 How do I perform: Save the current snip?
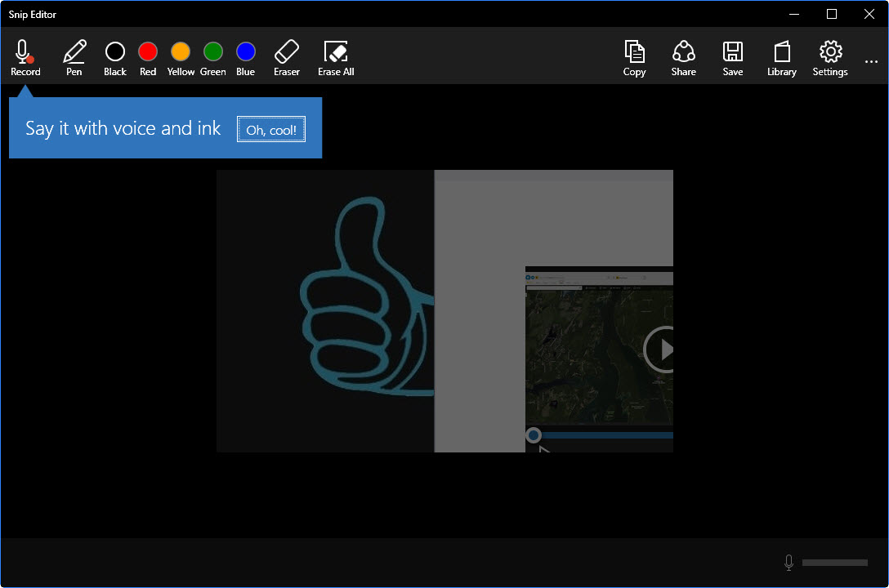click(x=733, y=57)
